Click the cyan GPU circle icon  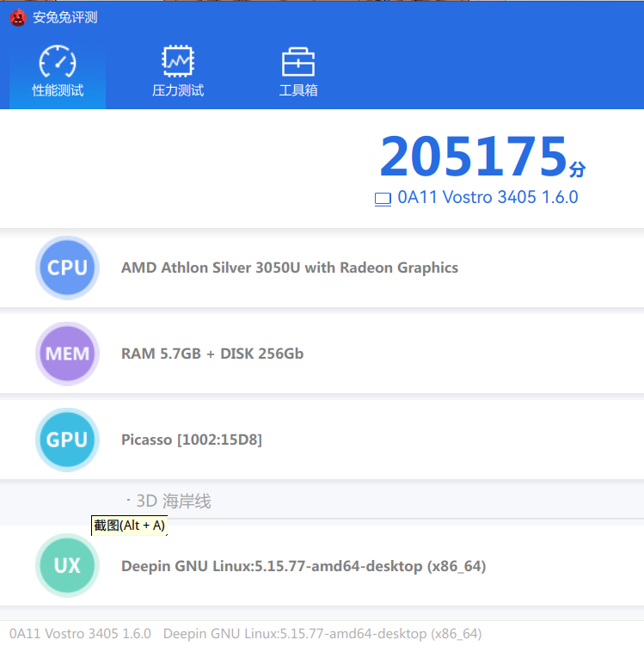[x=67, y=440]
